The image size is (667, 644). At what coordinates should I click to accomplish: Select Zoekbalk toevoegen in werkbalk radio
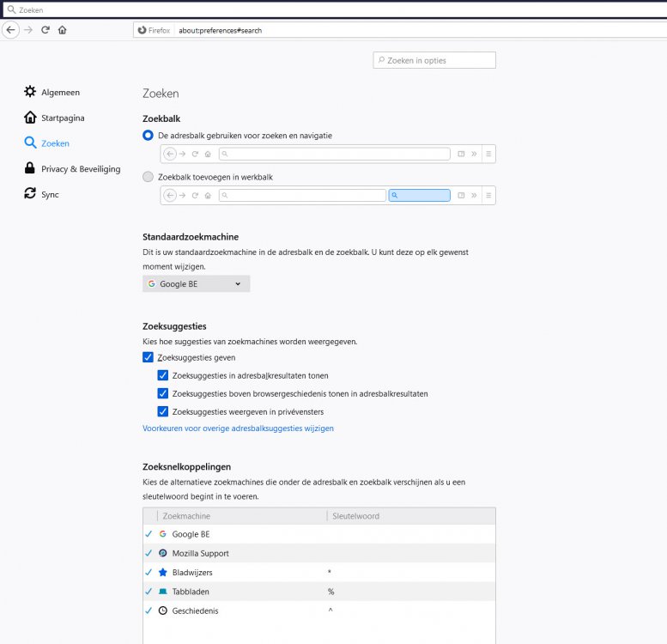[x=148, y=177]
